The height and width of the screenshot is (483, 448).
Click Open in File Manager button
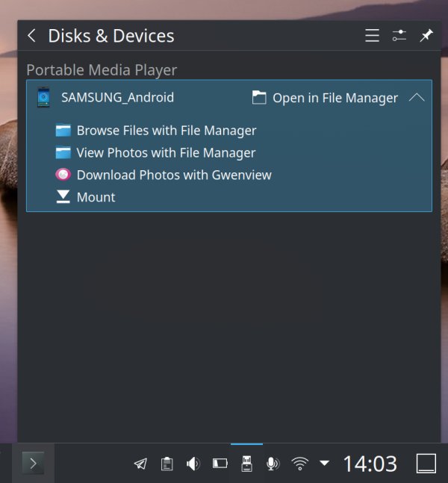(x=325, y=98)
